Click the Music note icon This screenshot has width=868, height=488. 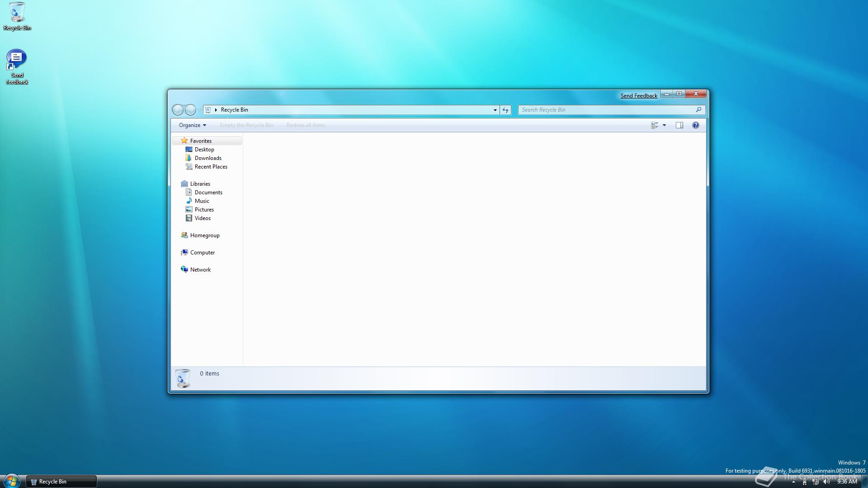point(189,201)
